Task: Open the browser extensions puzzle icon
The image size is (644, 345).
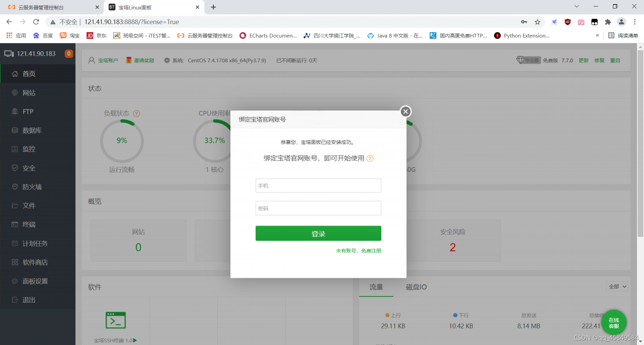Action: [x=608, y=22]
